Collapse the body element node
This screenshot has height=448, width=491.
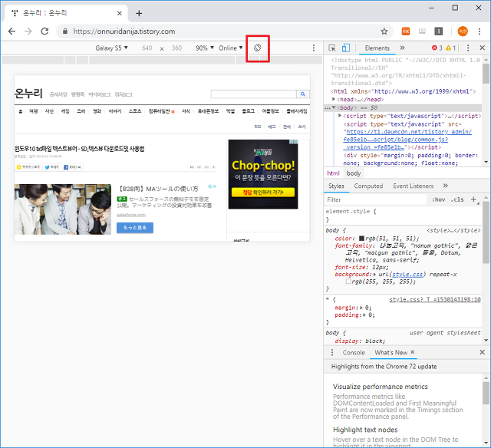click(334, 107)
